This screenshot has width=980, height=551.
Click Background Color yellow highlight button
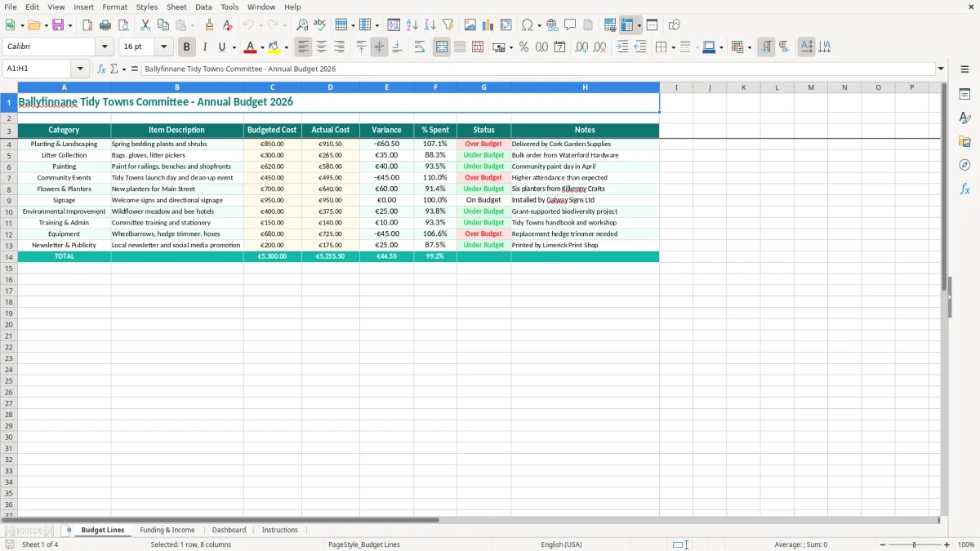274,47
